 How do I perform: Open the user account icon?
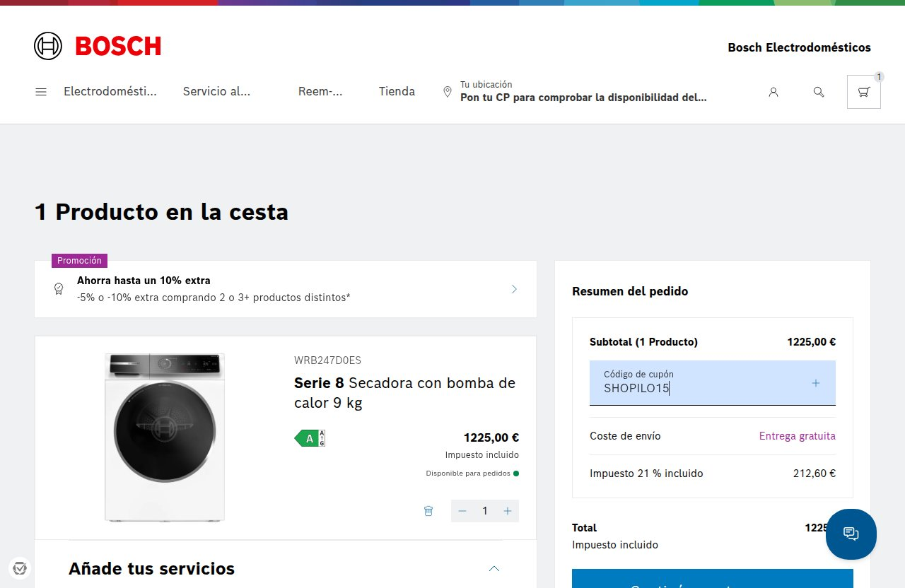coord(773,92)
